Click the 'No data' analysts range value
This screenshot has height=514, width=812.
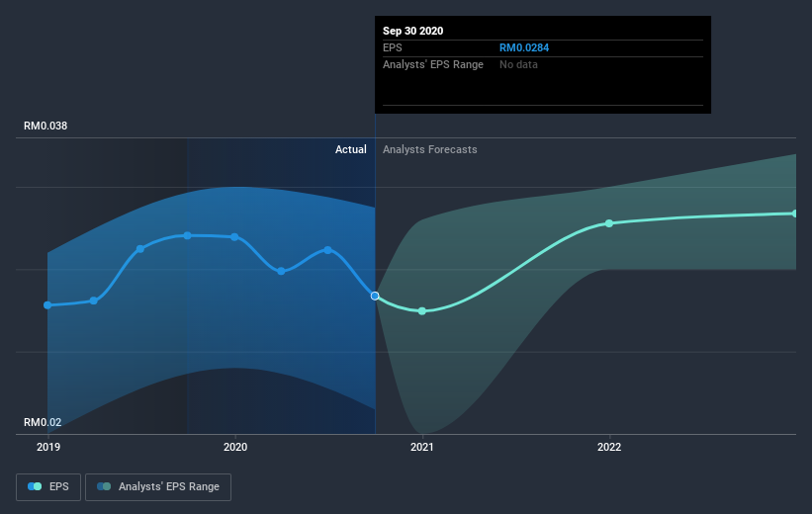[x=518, y=64]
